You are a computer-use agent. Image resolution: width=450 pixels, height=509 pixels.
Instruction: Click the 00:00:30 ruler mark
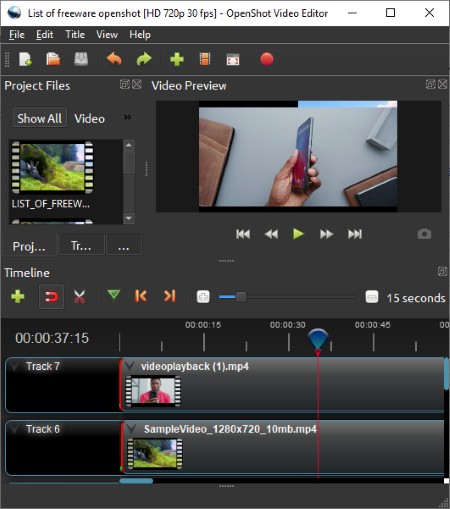[288, 325]
